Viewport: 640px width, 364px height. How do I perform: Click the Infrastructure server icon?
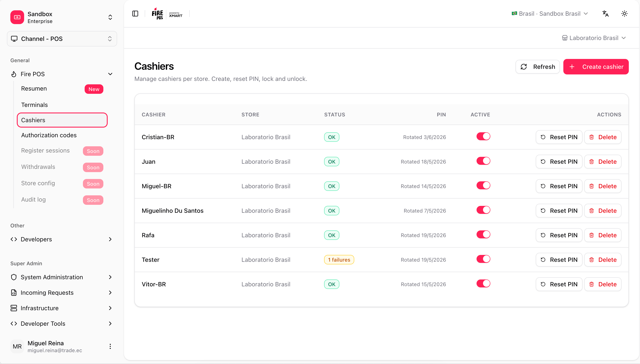click(x=14, y=308)
